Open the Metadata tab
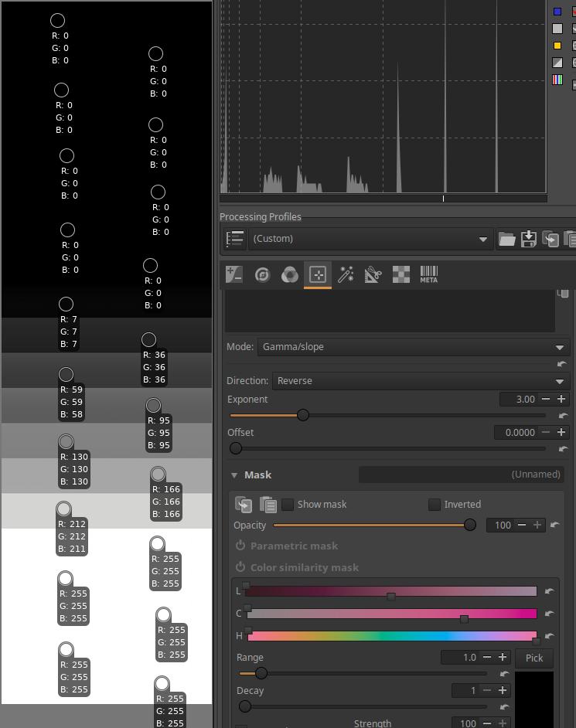The height and width of the screenshot is (728, 576). pos(429,274)
